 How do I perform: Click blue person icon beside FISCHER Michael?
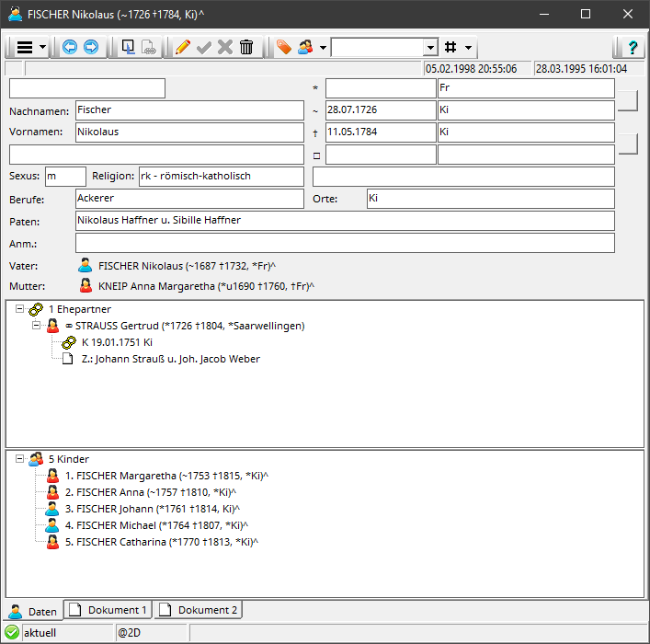[x=52, y=525]
